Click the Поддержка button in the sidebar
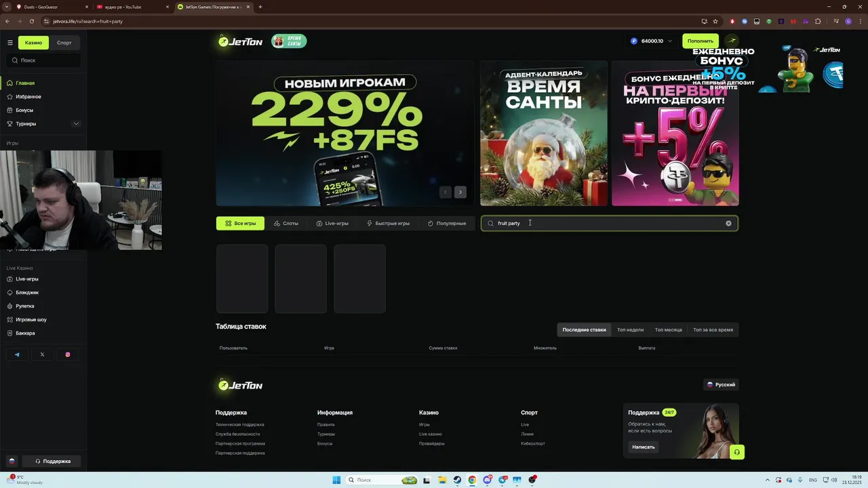The height and width of the screenshot is (488, 868). (52, 461)
